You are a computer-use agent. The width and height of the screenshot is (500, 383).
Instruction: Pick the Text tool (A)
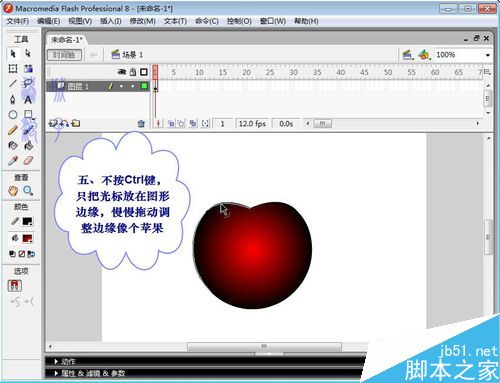(x=28, y=99)
